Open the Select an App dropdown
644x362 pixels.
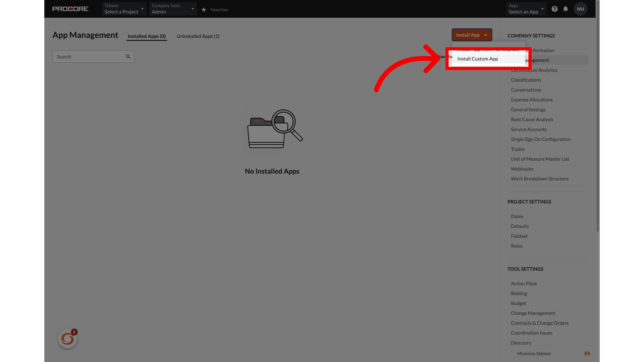(526, 9)
